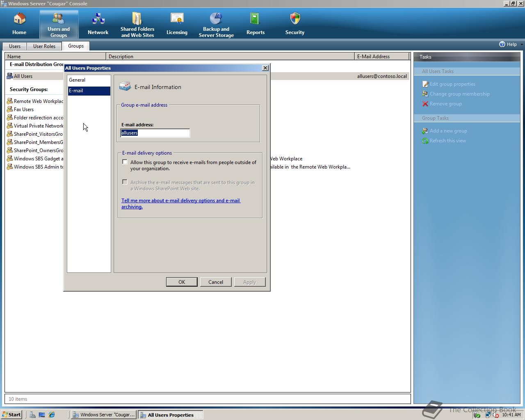The image size is (525, 420).
Task: Click the Windows SBS Admin tools icon
Action: coord(10,167)
